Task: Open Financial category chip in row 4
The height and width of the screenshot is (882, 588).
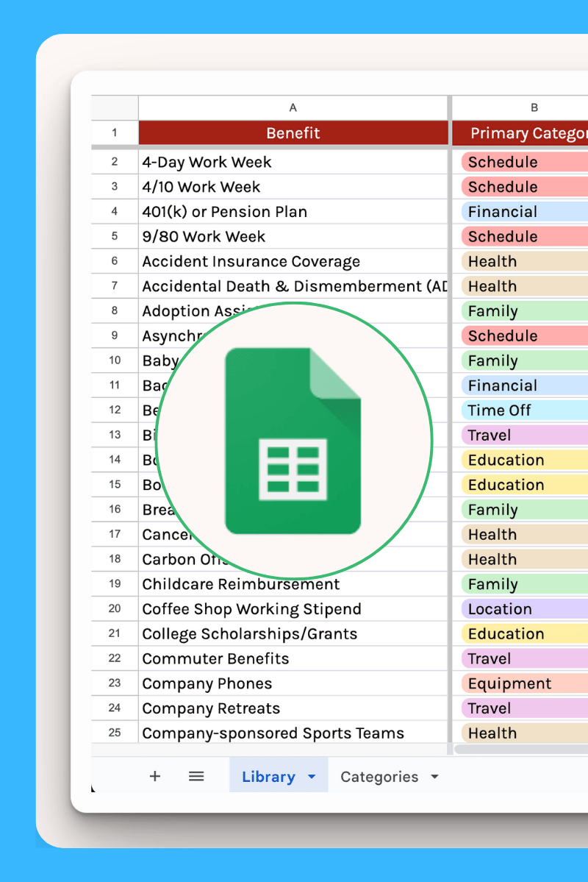Action: 525,212
